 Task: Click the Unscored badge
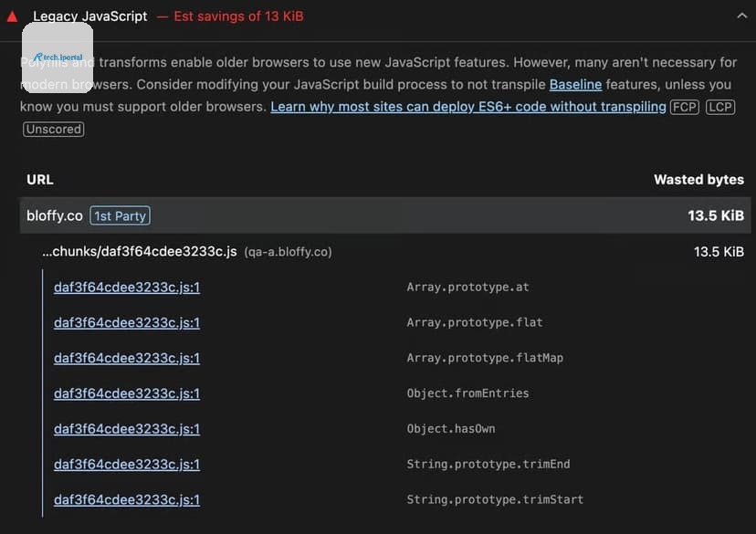(54, 129)
